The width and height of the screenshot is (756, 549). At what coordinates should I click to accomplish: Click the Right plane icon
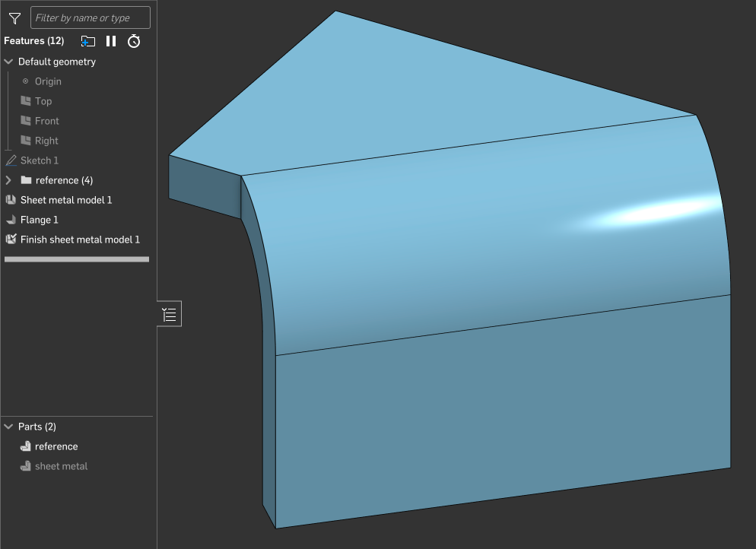[x=26, y=140]
